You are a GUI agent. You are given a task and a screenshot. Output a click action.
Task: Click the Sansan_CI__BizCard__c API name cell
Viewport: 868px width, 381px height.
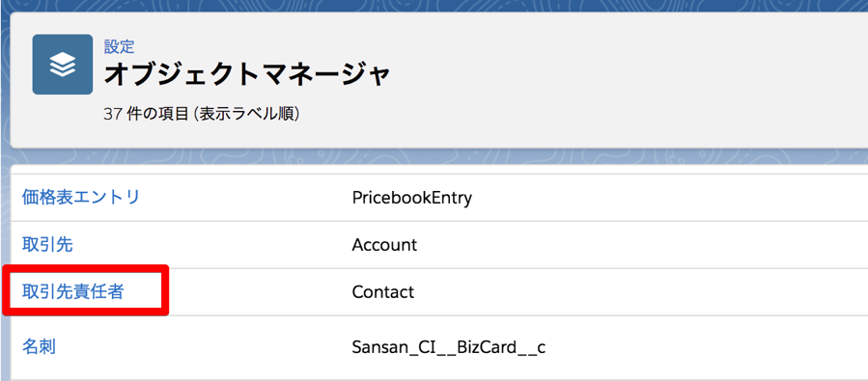(448, 347)
